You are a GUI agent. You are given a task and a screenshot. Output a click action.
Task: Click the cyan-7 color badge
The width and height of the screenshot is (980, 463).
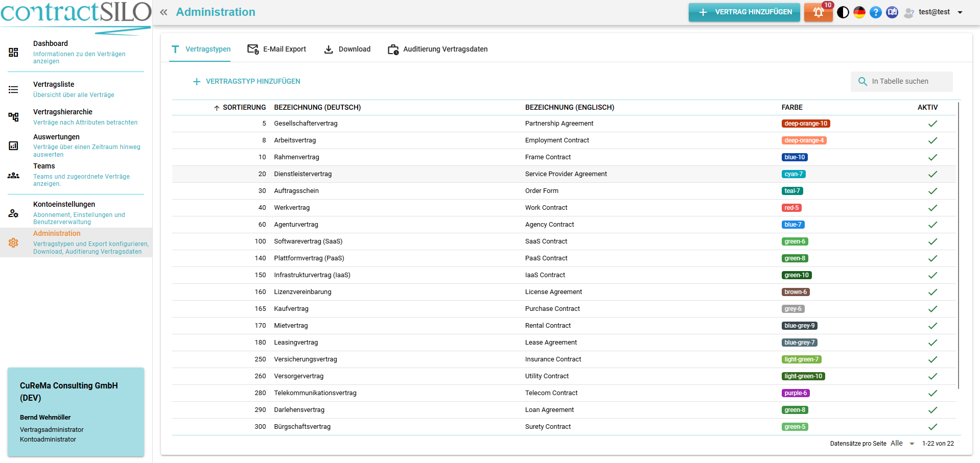794,174
